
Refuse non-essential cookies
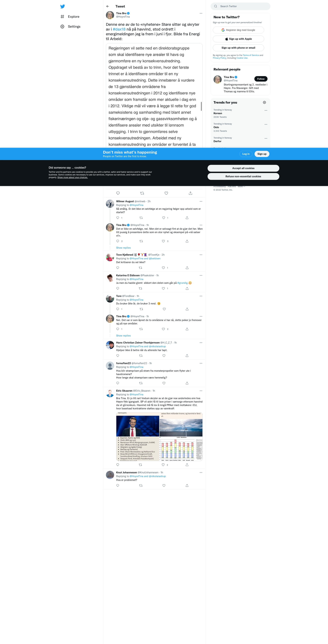point(243,176)
